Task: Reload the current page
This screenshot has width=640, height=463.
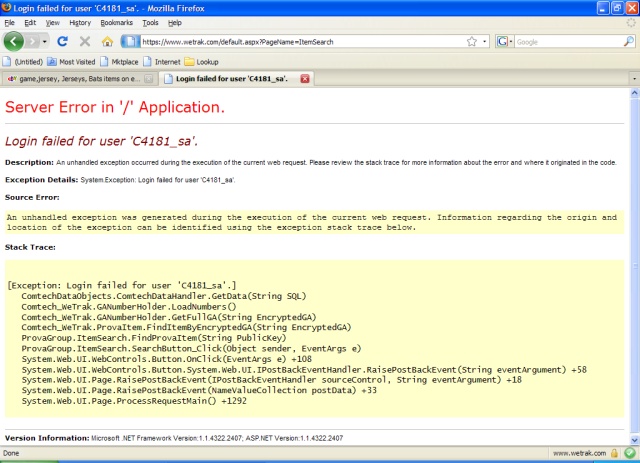Action: tap(62, 41)
